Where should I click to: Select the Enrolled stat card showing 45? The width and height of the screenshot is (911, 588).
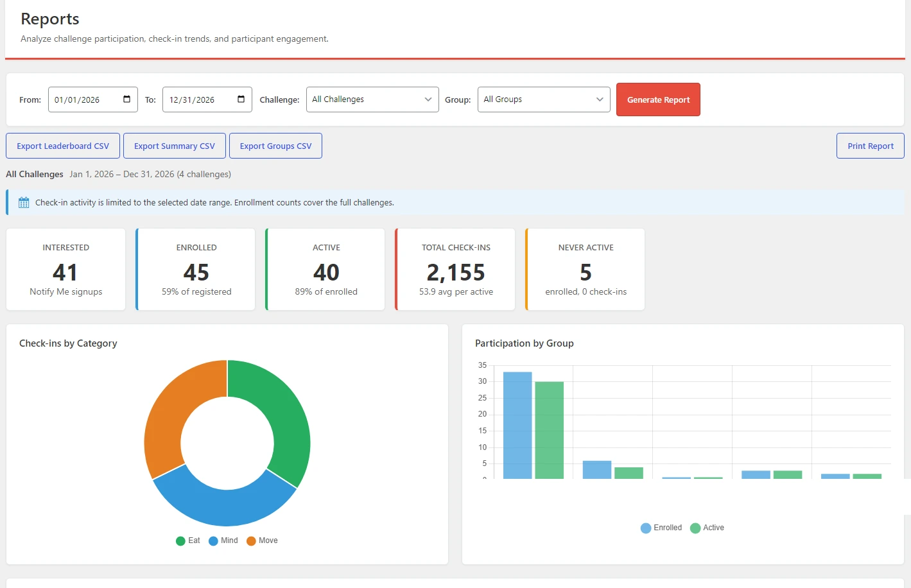(196, 270)
